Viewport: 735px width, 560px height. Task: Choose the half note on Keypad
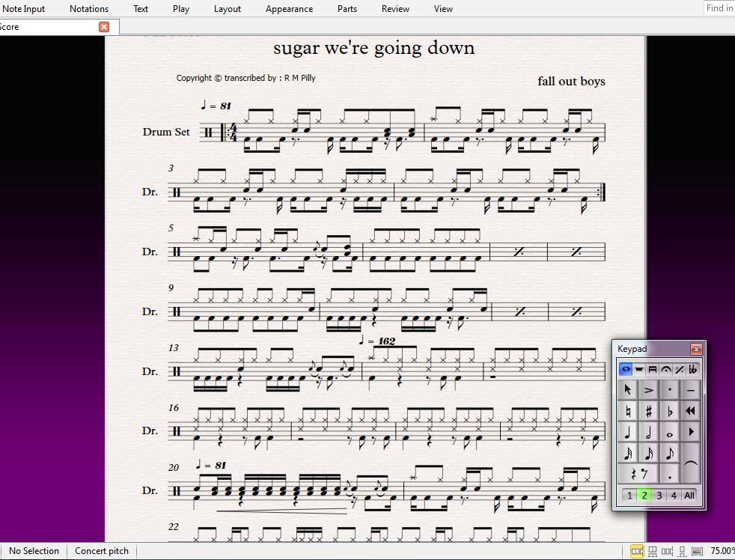pos(648,433)
